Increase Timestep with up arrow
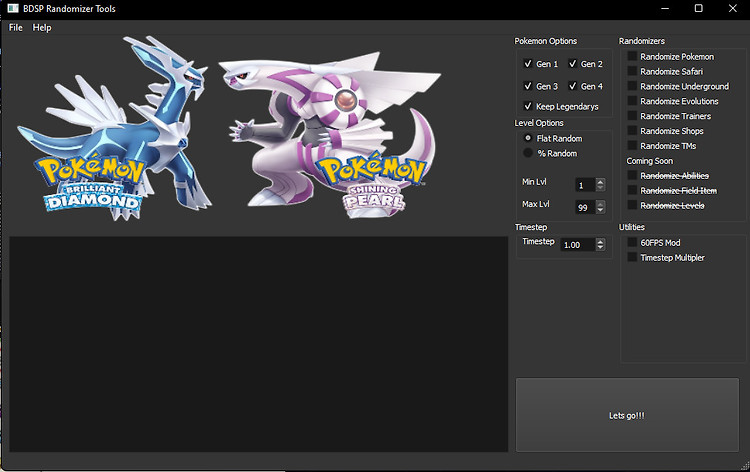The width and height of the screenshot is (750, 472). 601,241
